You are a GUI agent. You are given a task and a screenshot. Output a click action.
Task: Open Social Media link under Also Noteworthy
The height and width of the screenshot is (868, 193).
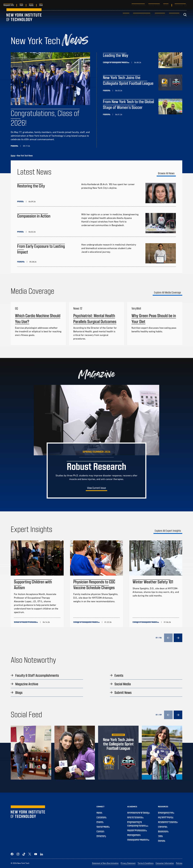pyautogui.click(x=123, y=684)
